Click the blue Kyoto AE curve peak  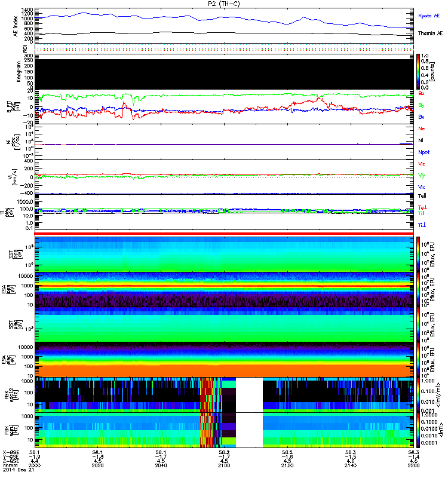(84, 13)
